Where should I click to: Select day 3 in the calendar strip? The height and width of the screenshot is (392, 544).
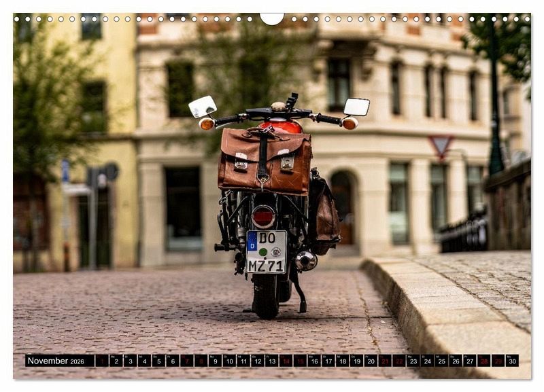point(130,361)
